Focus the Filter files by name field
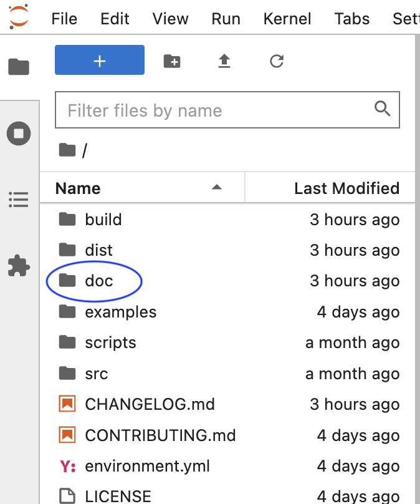 click(227, 110)
